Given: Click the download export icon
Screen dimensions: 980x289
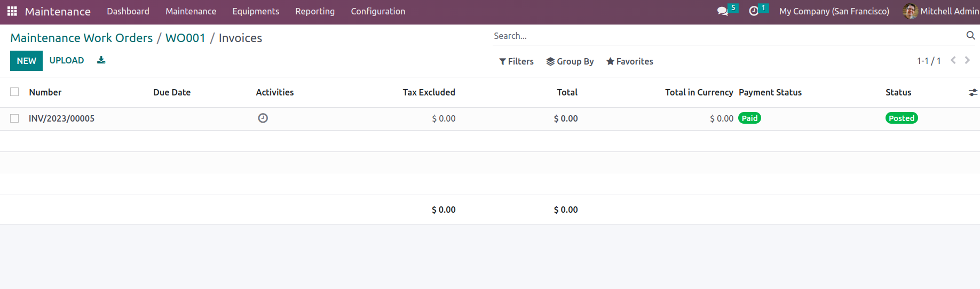Looking at the screenshot, I should point(101,60).
